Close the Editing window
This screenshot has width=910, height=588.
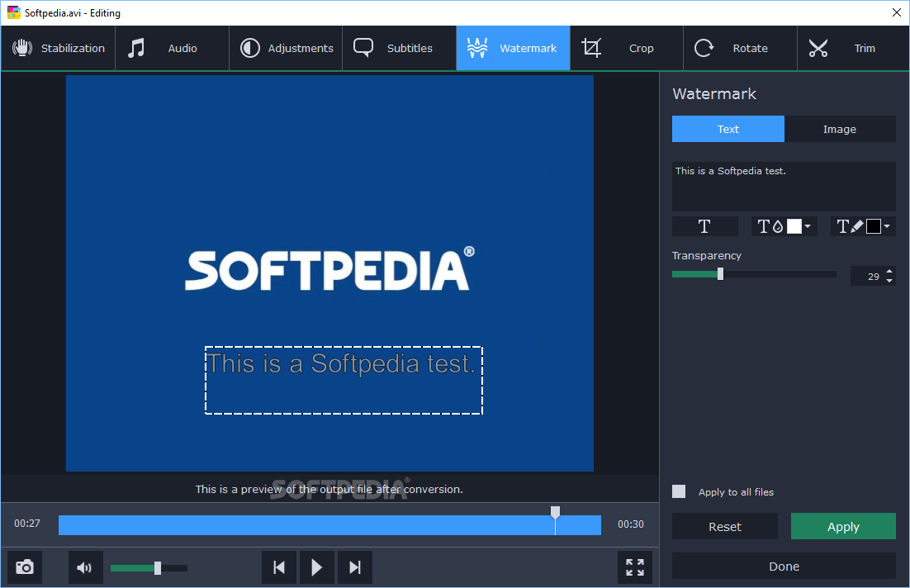[897, 12]
